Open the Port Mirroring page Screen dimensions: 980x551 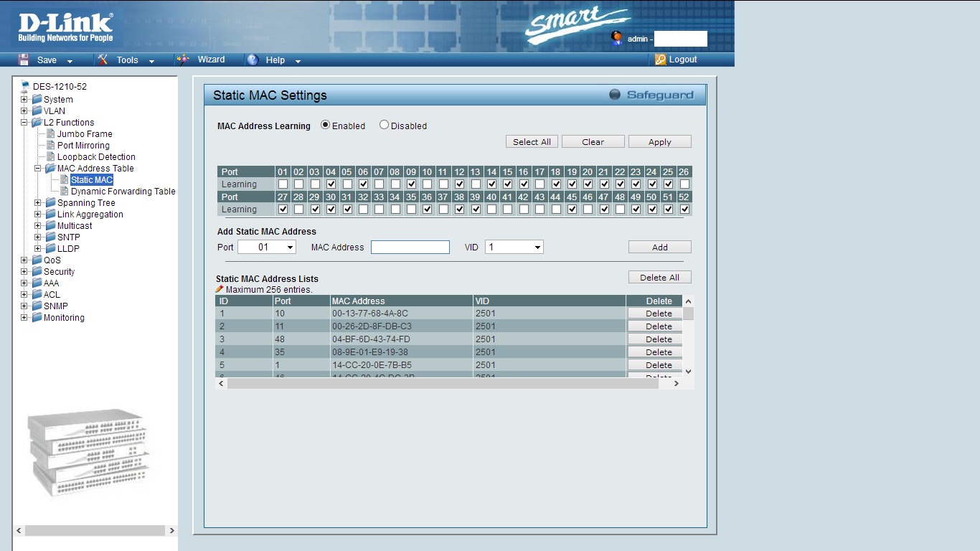(83, 146)
